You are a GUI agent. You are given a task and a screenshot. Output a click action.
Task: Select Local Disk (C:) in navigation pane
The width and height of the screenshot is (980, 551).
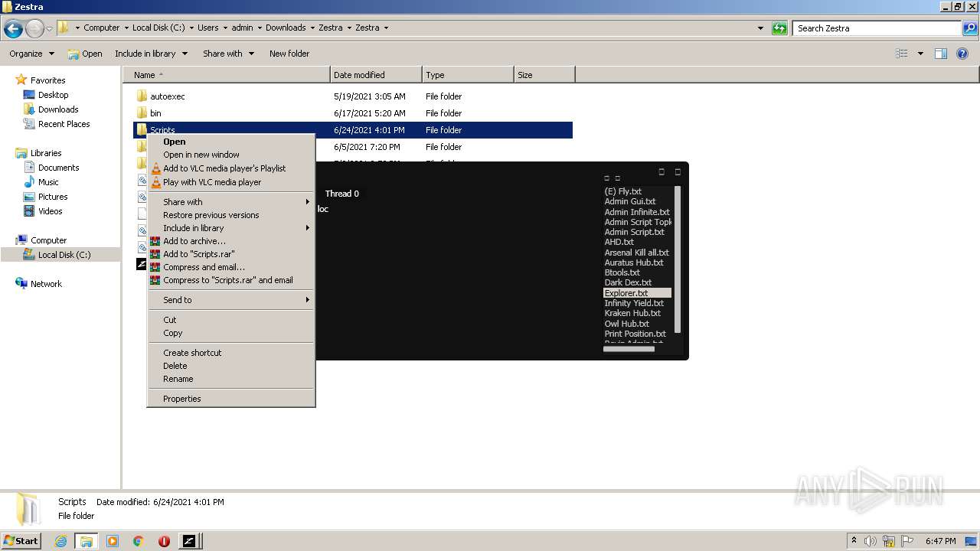(x=64, y=255)
